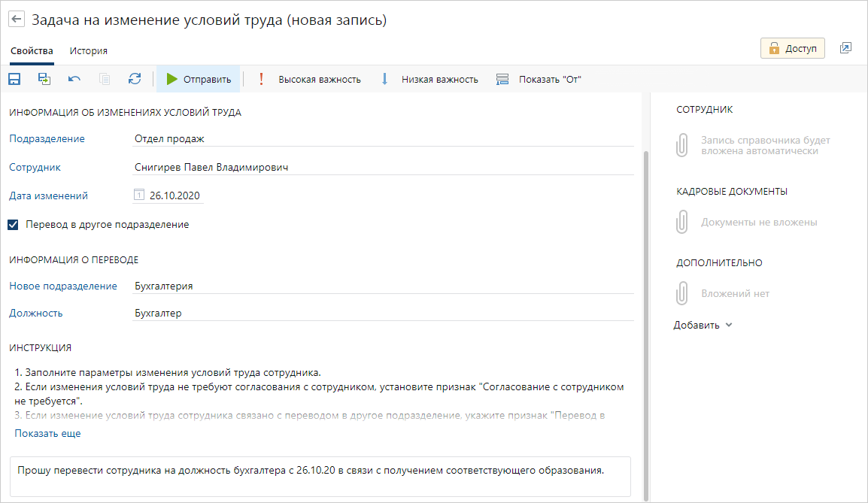Click the ИНСТРУКЦИЯ section heading
The image size is (868, 503).
(x=40, y=348)
